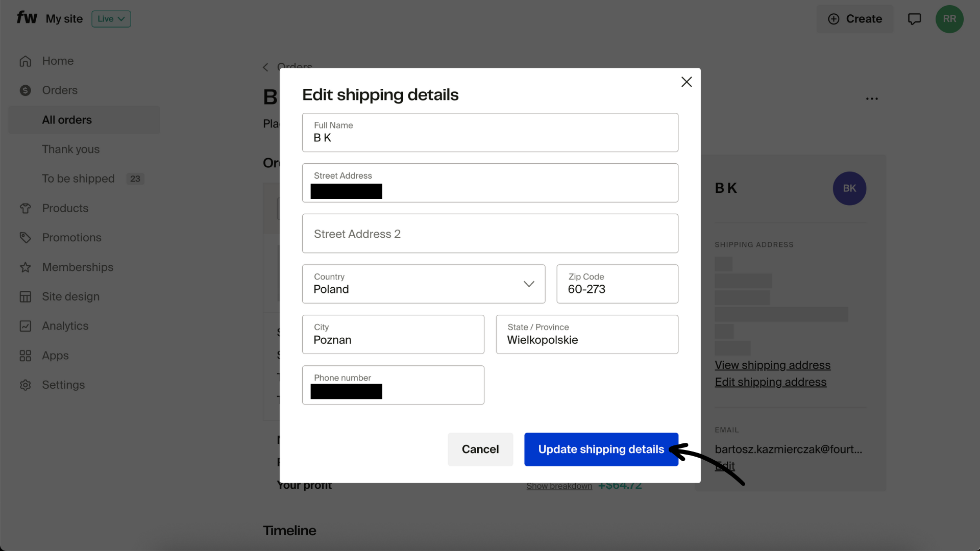Switch to Thank yous
Viewport: 980px width, 551px height.
(71, 149)
